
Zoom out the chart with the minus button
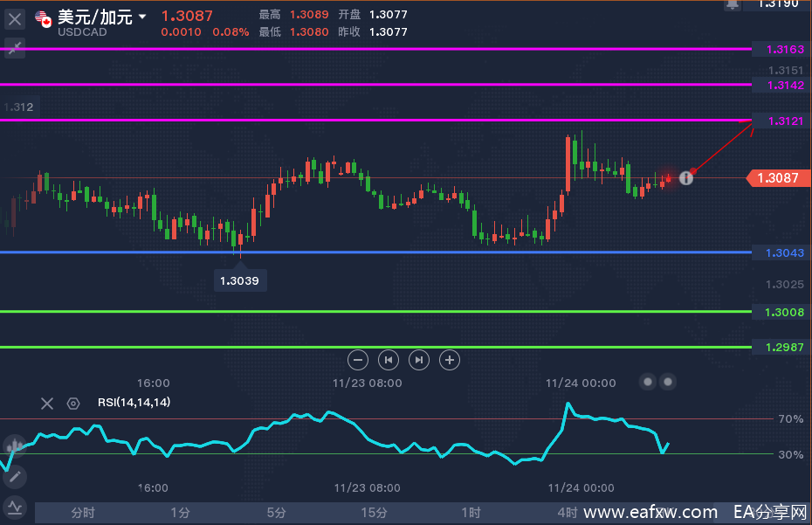358,359
